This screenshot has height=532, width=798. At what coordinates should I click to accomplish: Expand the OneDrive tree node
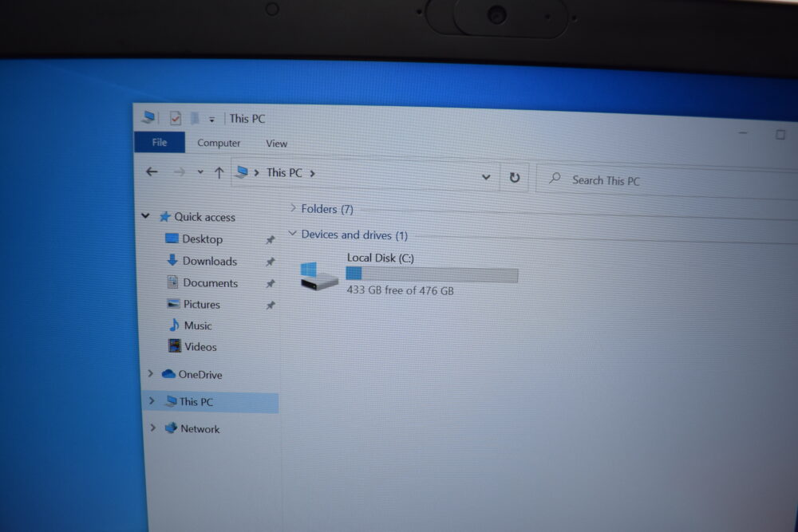pyautogui.click(x=151, y=374)
